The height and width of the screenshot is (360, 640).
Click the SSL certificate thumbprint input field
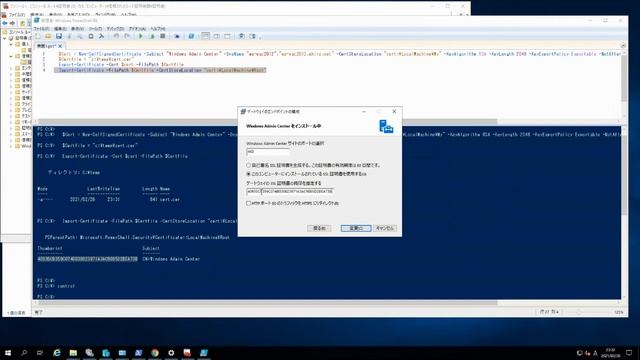[290, 191]
